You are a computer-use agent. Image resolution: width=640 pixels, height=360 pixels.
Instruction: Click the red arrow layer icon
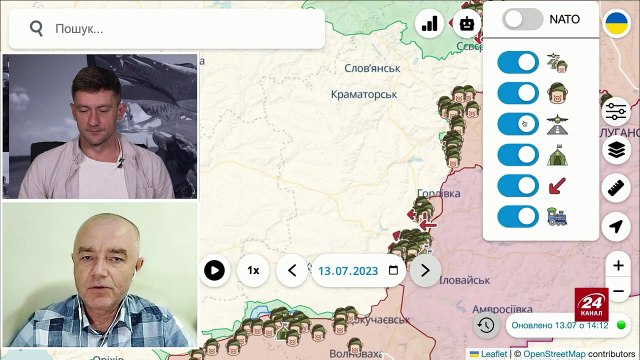pos(557,186)
